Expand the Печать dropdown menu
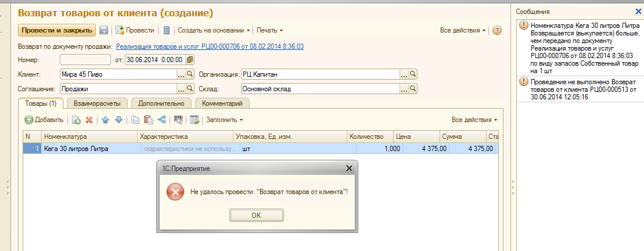 pyautogui.click(x=270, y=30)
